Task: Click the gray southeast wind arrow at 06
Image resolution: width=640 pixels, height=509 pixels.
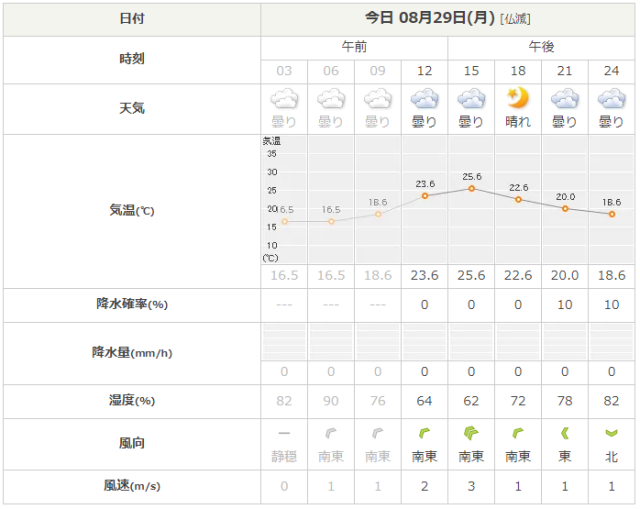Action: click(x=331, y=433)
